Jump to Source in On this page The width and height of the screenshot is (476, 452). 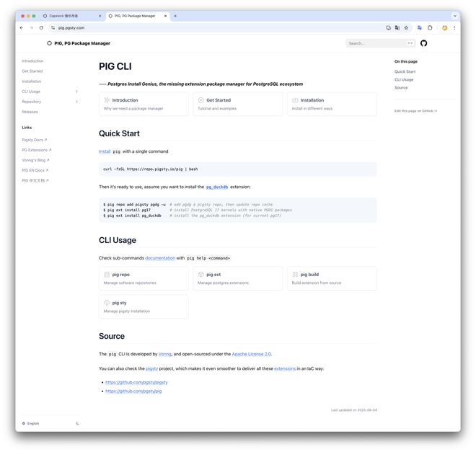[401, 87]
